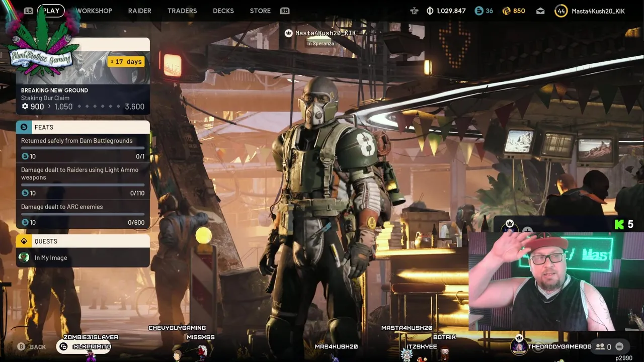Click the level 44 ring badge
This screenshot has width=644, height=362.
click(561, 11)
